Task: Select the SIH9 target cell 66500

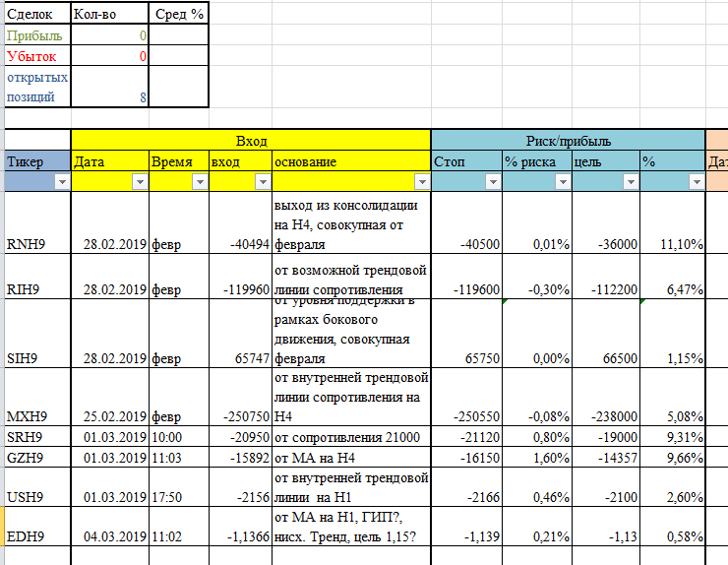Action: (605, 358)
